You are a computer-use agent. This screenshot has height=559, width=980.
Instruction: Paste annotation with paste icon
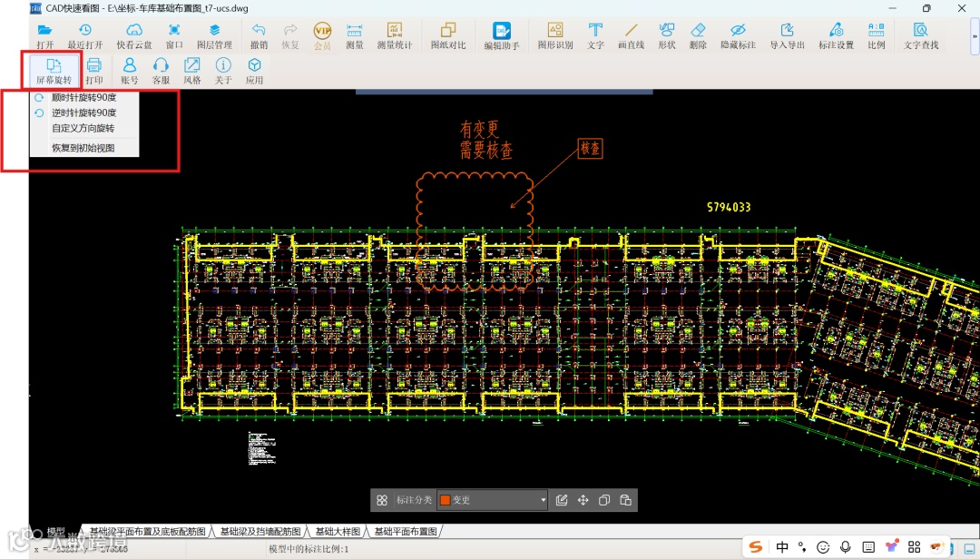tap(625, 500)
